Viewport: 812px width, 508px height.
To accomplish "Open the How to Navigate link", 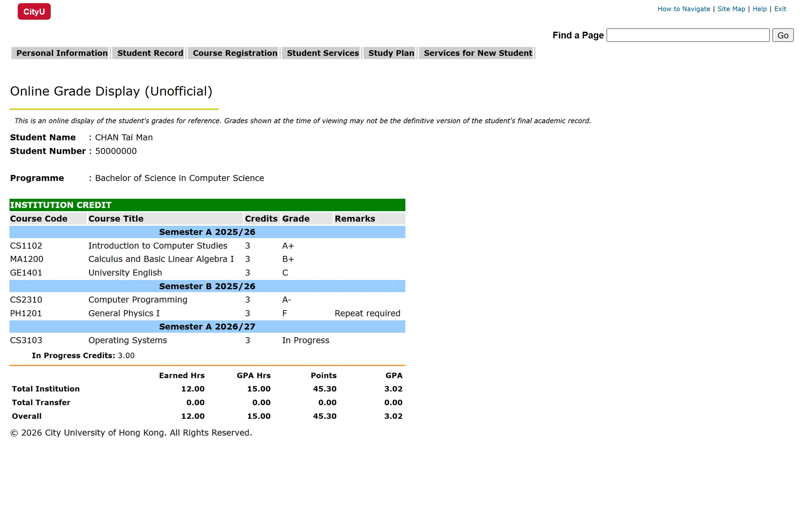I will pyautogui.click(x=683, y=9).
